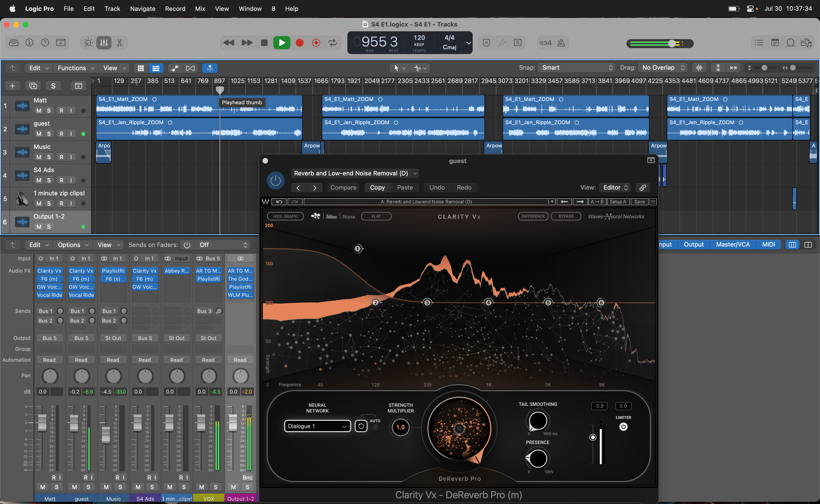
Task: Toggle DIFFERENCE mode in Clarity Vx
Action: point(533,216)
